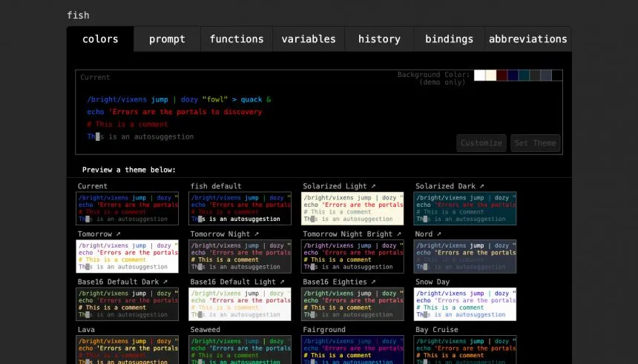
Task: Click the Customize button
Action: [481, 143]
